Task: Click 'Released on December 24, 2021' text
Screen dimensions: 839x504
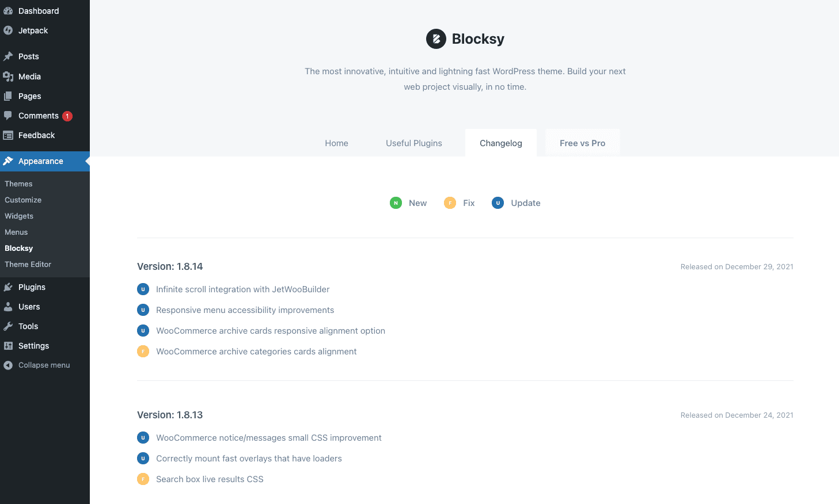Action: pyautogui.click(x=737, y=415)
